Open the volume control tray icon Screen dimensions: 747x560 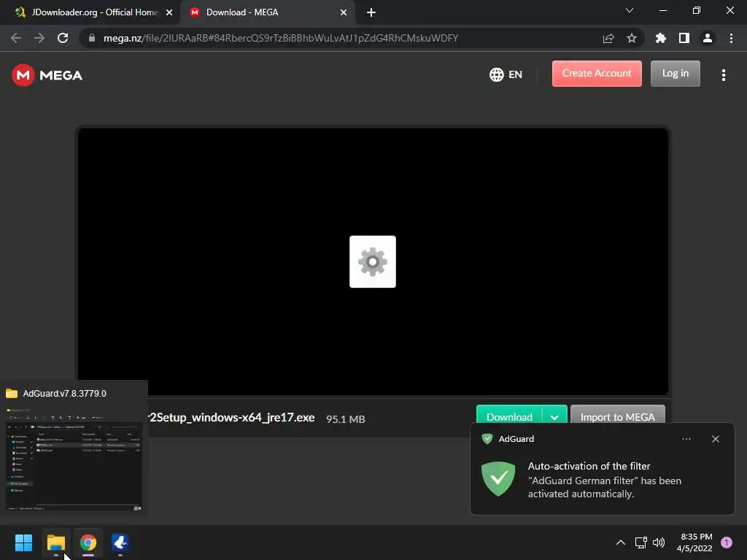point(659,542)
